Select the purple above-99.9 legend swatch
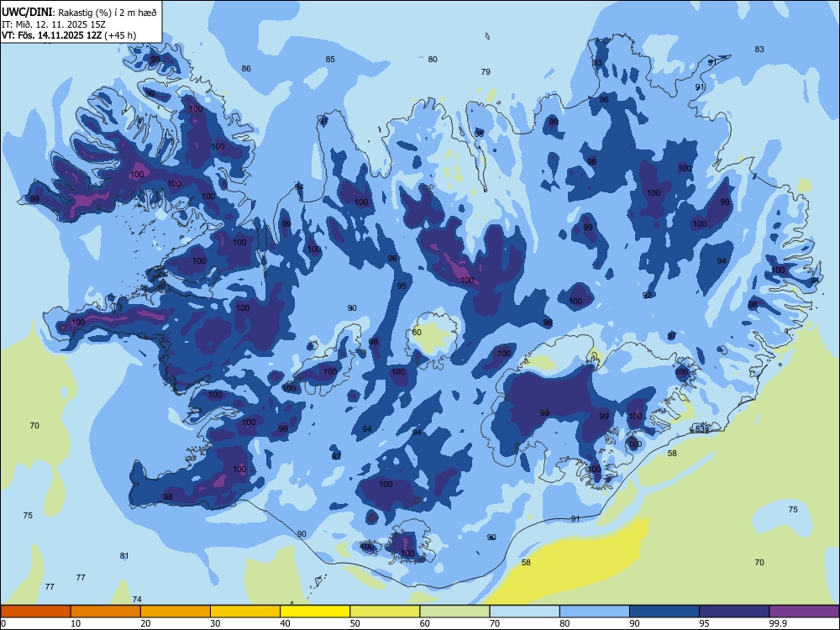 click(804, 612)
